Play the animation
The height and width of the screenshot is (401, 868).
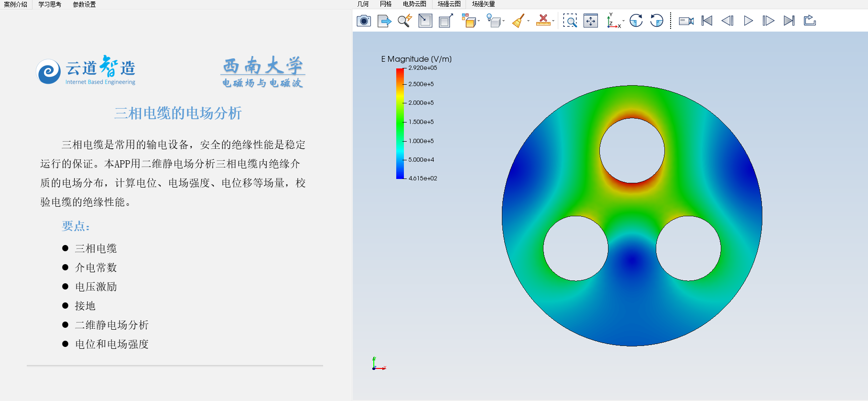[748, 21]
